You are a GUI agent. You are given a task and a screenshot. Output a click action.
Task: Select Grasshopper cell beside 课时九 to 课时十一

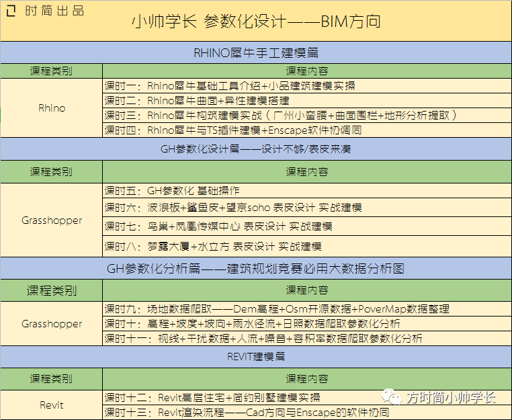(x=51, y=324)
